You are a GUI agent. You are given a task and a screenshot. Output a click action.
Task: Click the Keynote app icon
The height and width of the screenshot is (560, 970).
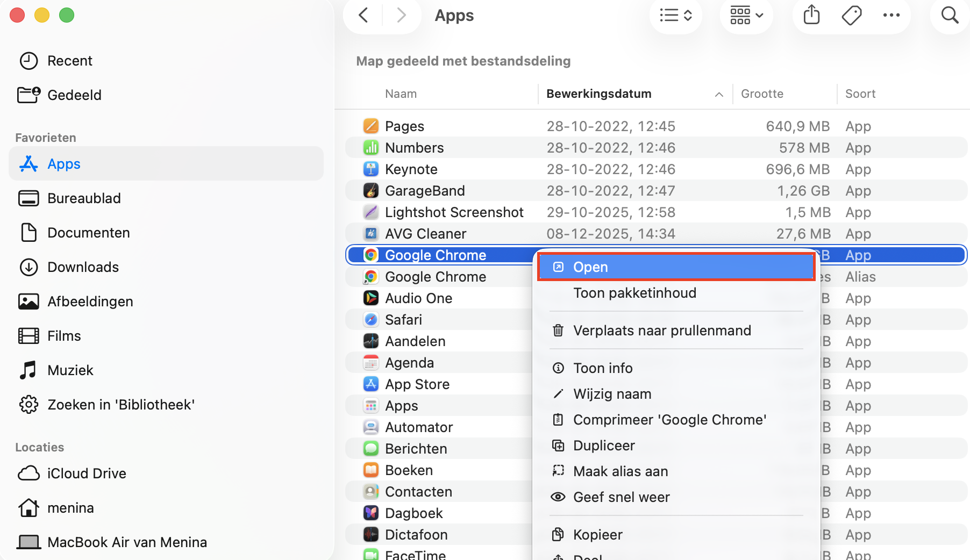pyautogui.click(x=371, y=169)
